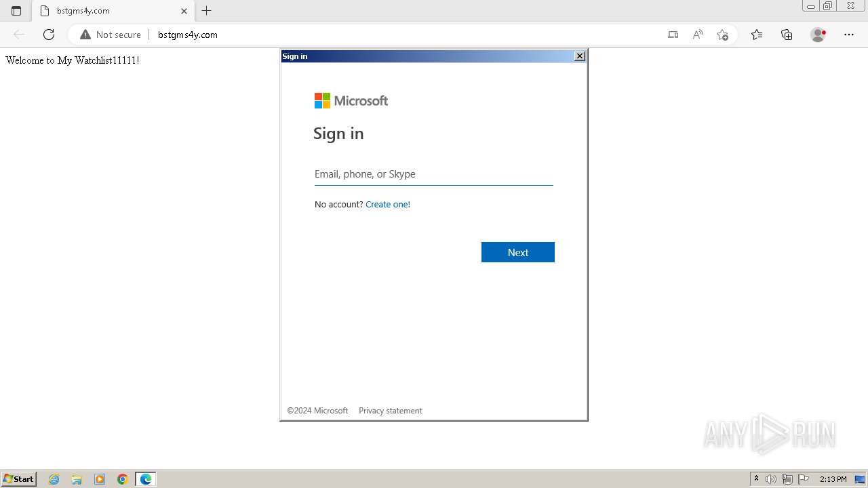The image size is (868, 488).
Task: Open File Explorer from taskbar
Action: [77, 479]
